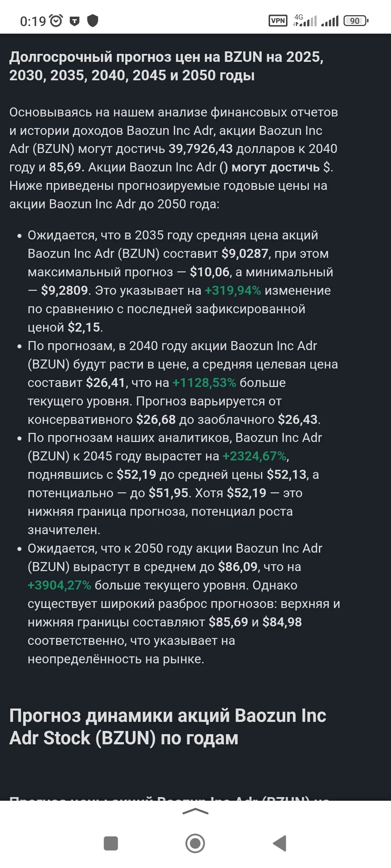Tap the +3904,27% green percentage text
391x868 pixels.
59,585
